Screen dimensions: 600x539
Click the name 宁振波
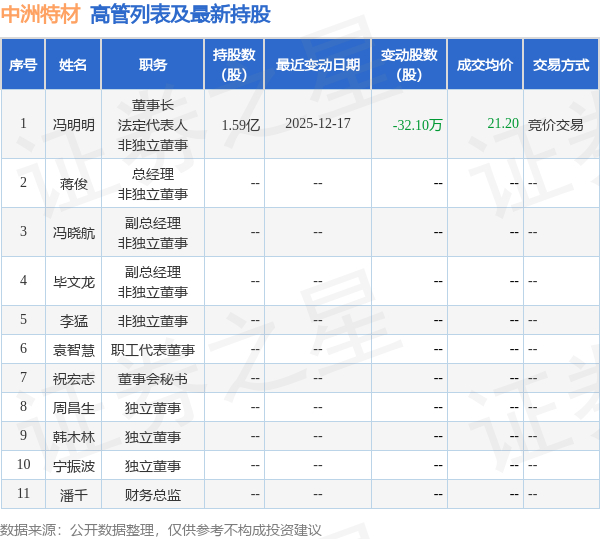73,466
